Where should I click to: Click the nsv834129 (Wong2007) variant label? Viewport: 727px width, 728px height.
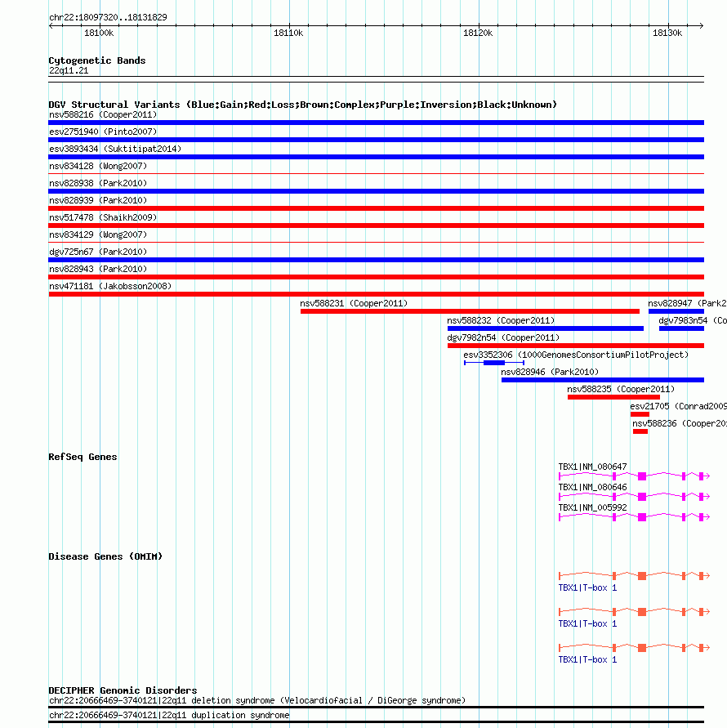[x=98, y=235]
